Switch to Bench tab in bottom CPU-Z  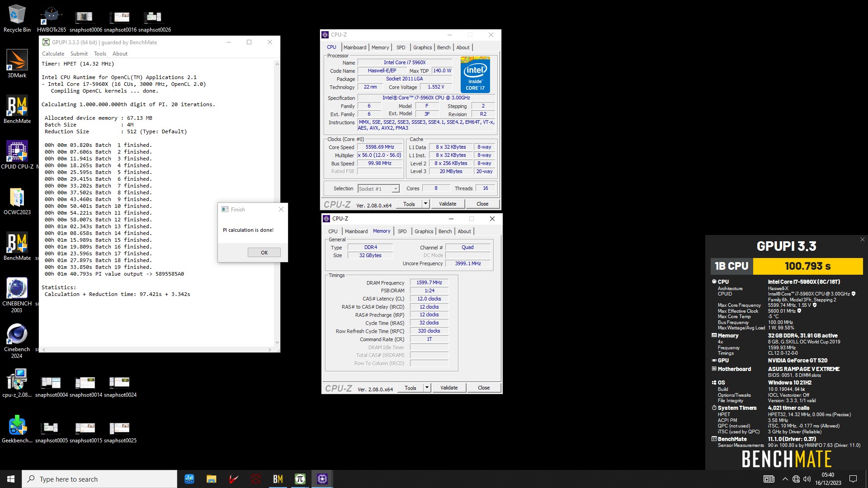pyautogui.click(x=445, y=231)
